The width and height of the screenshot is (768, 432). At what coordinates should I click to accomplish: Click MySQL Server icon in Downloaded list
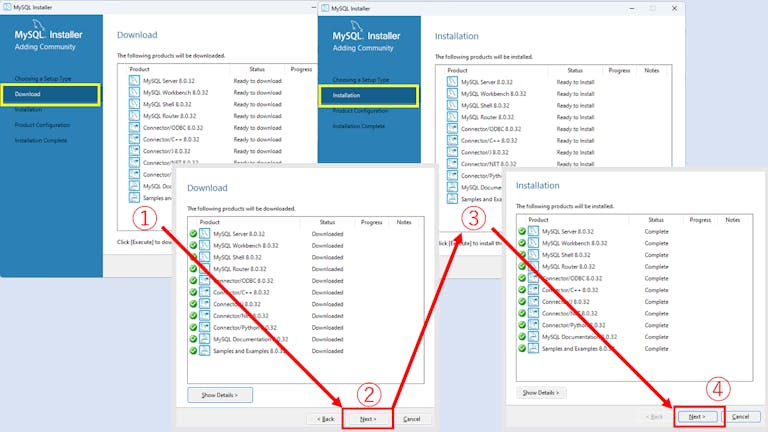tap(205, 234)
